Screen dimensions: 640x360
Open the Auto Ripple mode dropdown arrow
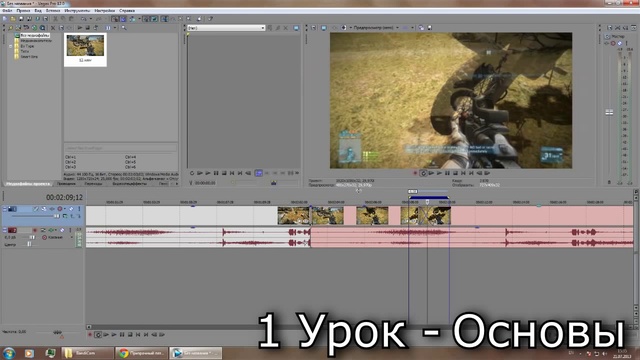point(139,19)
